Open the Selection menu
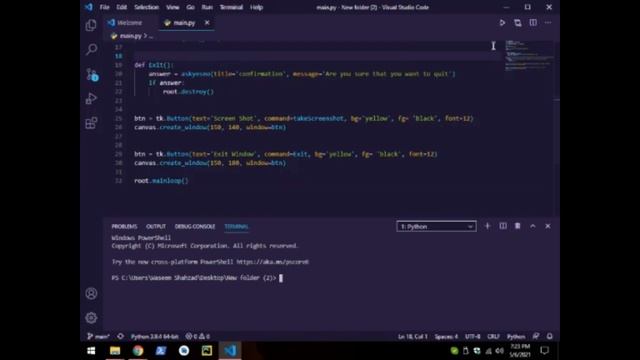Screen dimensions: 640x360 [147, 7]
